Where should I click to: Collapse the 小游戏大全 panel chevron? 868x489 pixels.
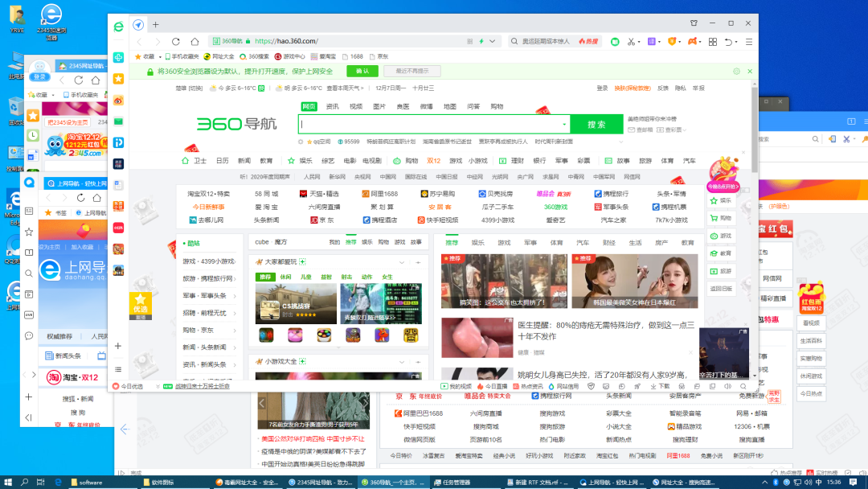(x=402, y=362)
